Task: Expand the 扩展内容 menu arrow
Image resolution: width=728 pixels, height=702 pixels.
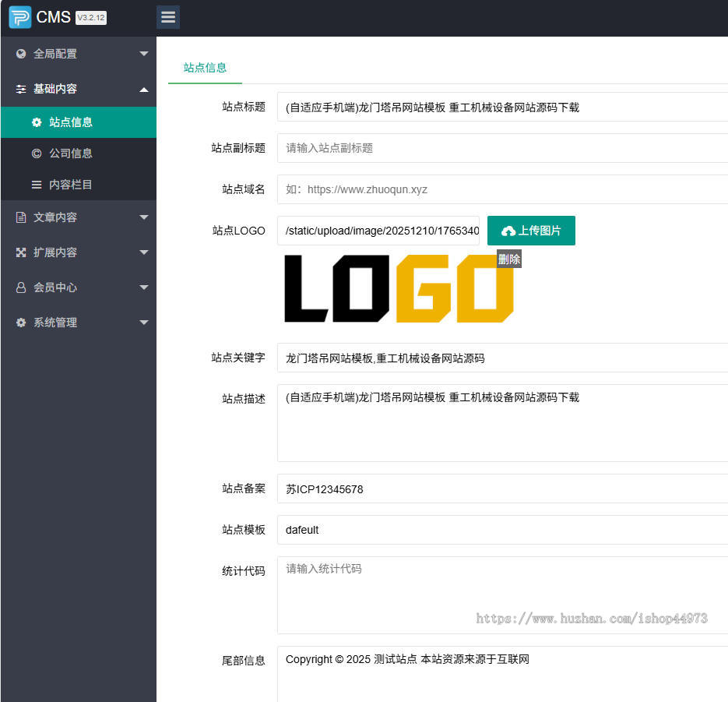Action: click(x=144, y=252)
